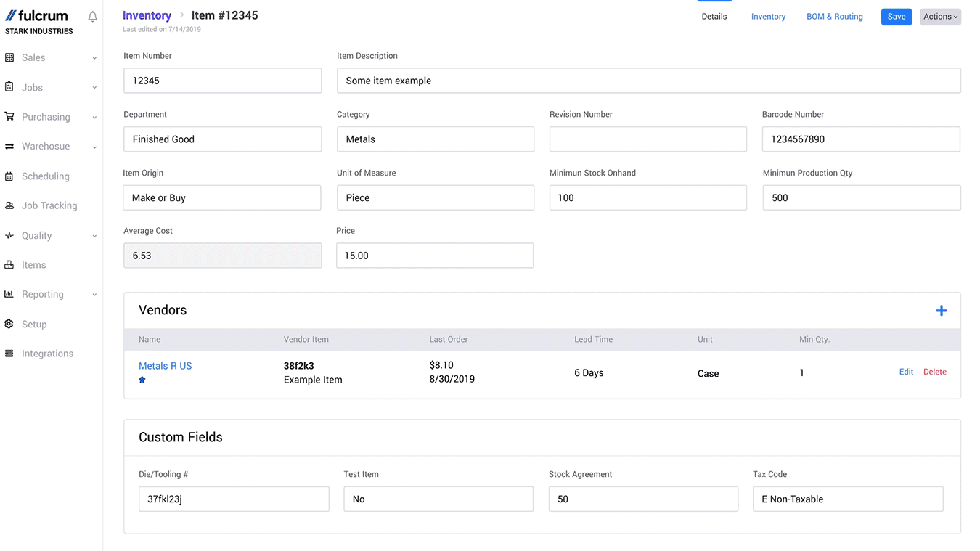Click the blue plus to add a vendor
Viewport: 980px width, 551px height.
click(x=942, y=310)
